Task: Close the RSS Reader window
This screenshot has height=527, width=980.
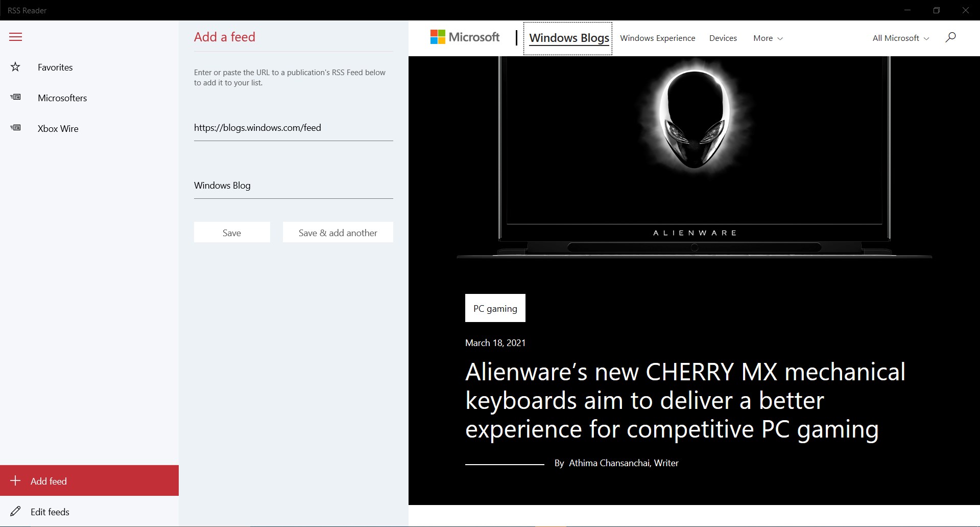Action: click(x=965, y=10)
